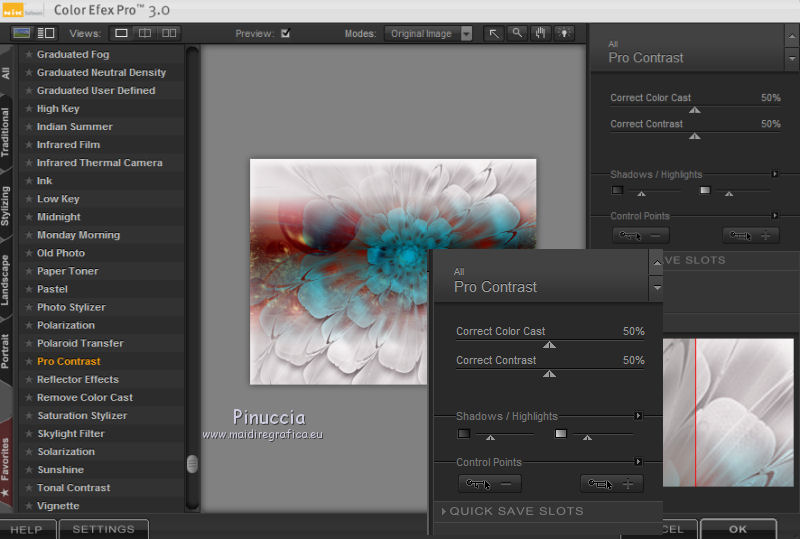800x539 pixels.
Task: Click Correct Contrast slider in enlarged panel
Action: 550,374
